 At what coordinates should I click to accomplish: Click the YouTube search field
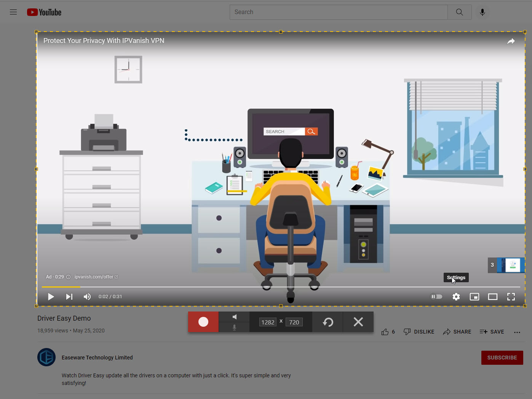click(339, 12)
